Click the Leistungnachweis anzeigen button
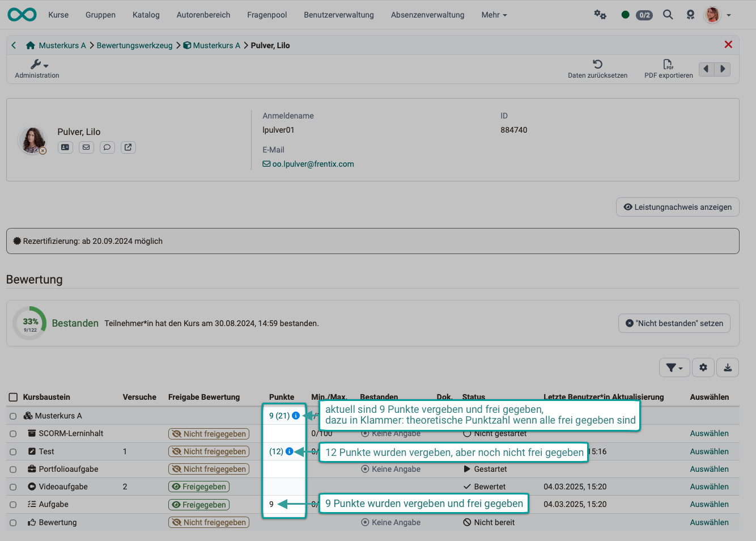756x541 pixels. coord(677,206)
